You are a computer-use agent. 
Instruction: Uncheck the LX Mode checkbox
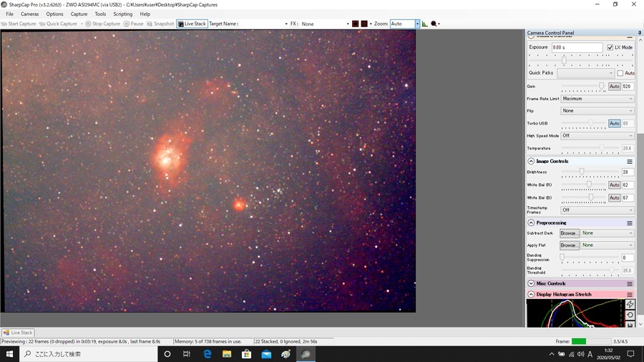[x=610, y=47]
